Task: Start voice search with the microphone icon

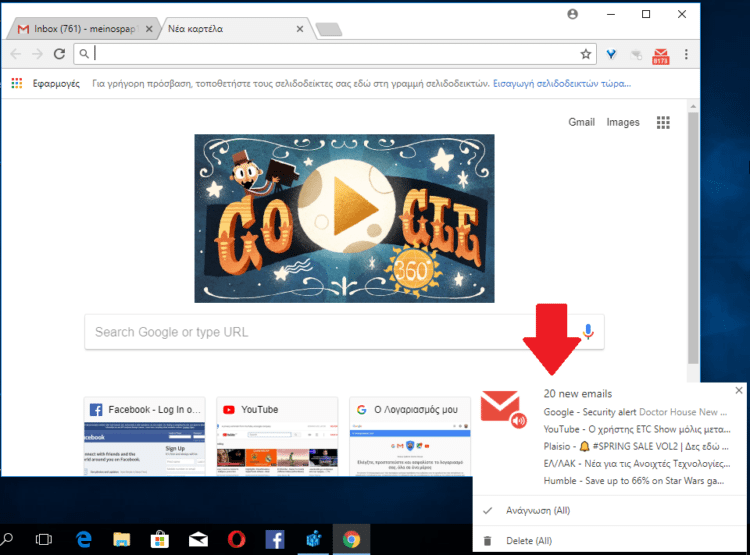Action: [588, 331]
